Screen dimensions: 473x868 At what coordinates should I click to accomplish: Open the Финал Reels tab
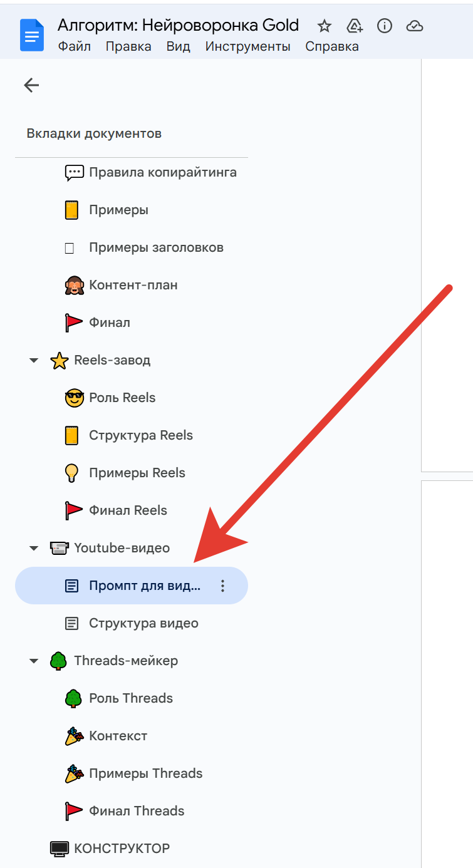[132, 510]
